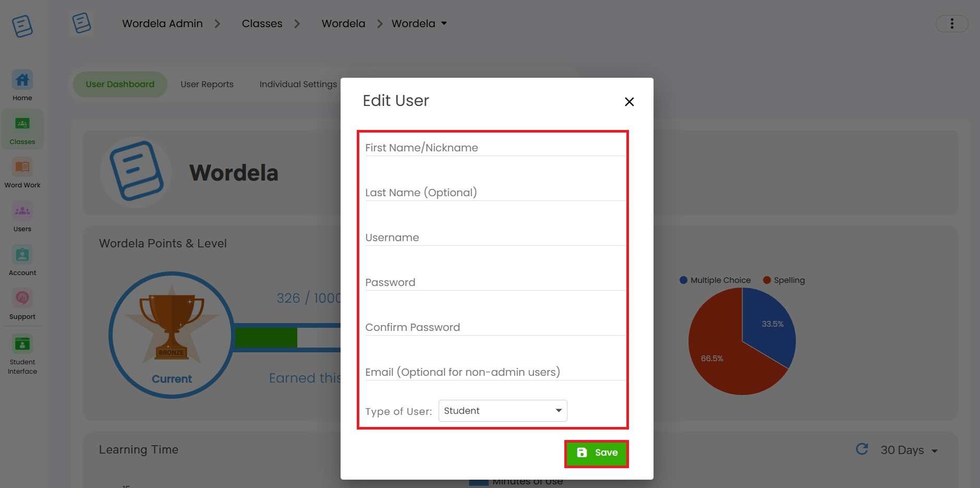Go to the Wordela class breadcrumb
This screenshot has width=980, height=488.
344,23
